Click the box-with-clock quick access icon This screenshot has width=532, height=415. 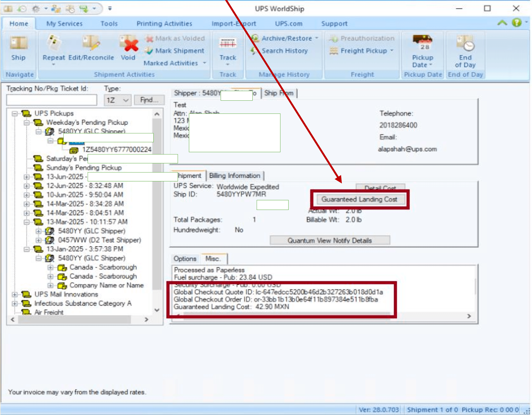coord(70,9)
